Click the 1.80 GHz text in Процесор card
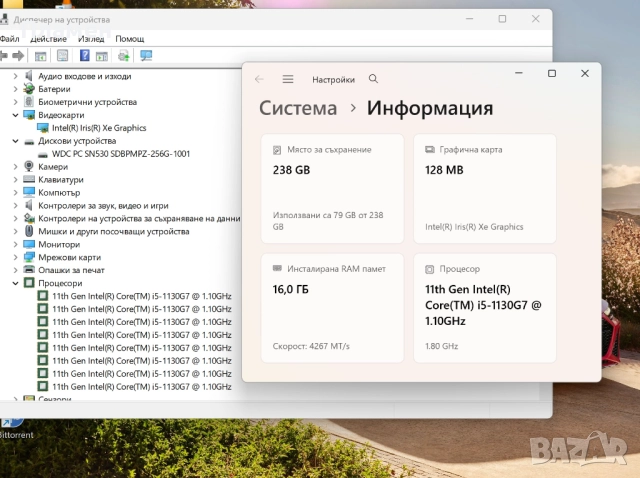The image size is (640, 478). click(441, 346)
